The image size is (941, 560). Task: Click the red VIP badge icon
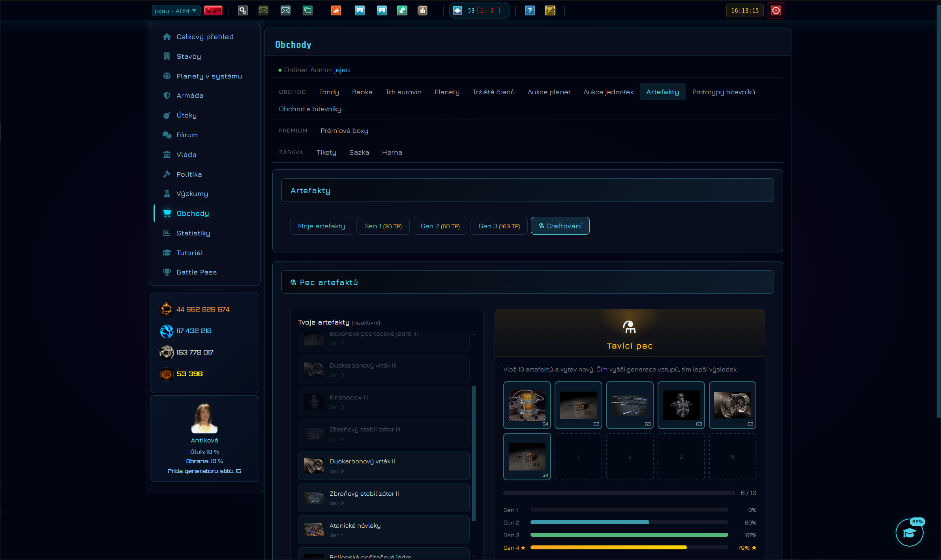[213, 11]
